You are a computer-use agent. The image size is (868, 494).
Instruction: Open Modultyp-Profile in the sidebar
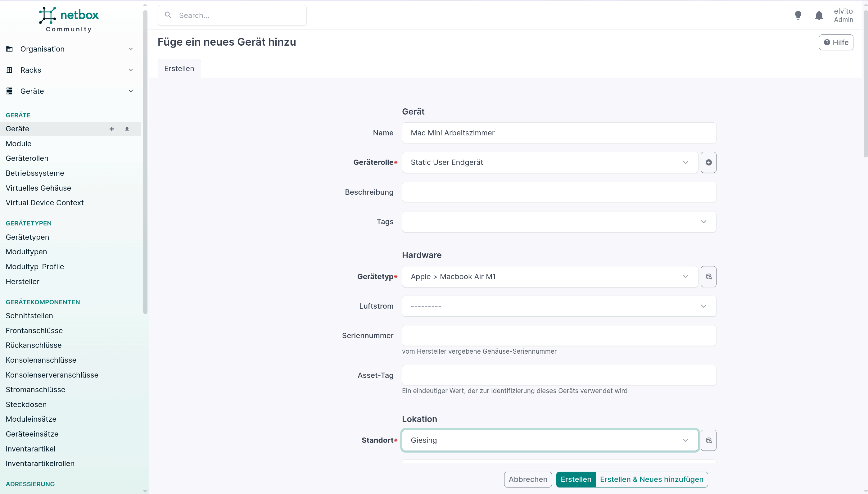35,267
